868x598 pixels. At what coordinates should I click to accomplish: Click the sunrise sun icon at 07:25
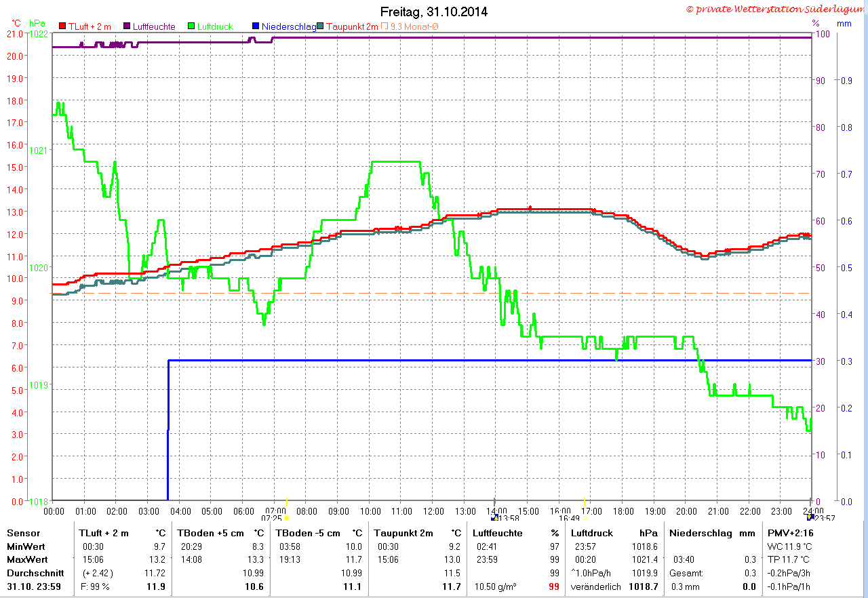[287, 517]
